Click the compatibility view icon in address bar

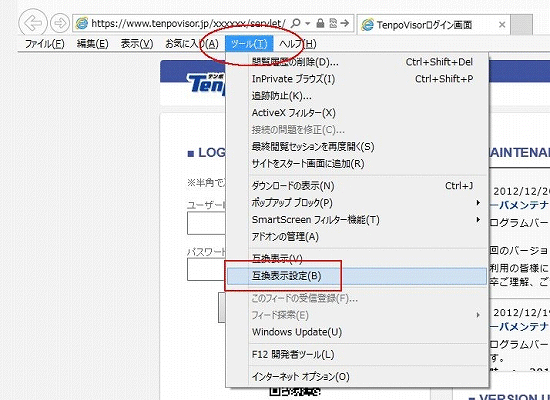click(x=333, y=23)
